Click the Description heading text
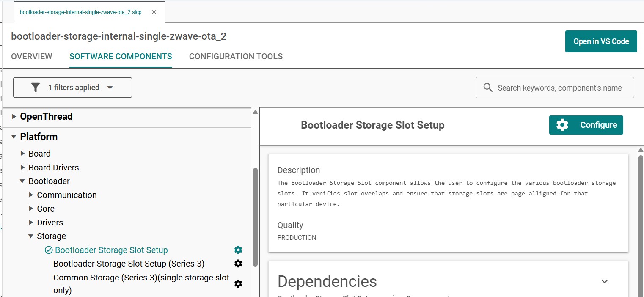Screen dimensions: 644x297 pos(299,170)
